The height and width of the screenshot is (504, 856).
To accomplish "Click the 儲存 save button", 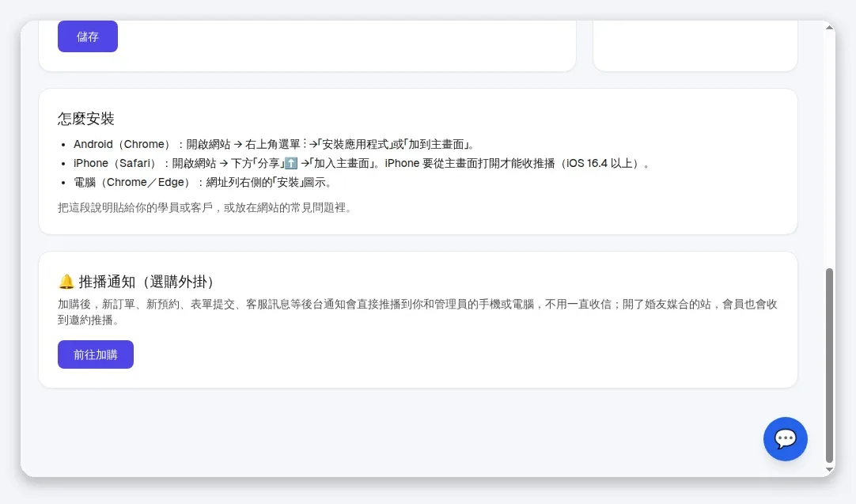I will 87,36.
